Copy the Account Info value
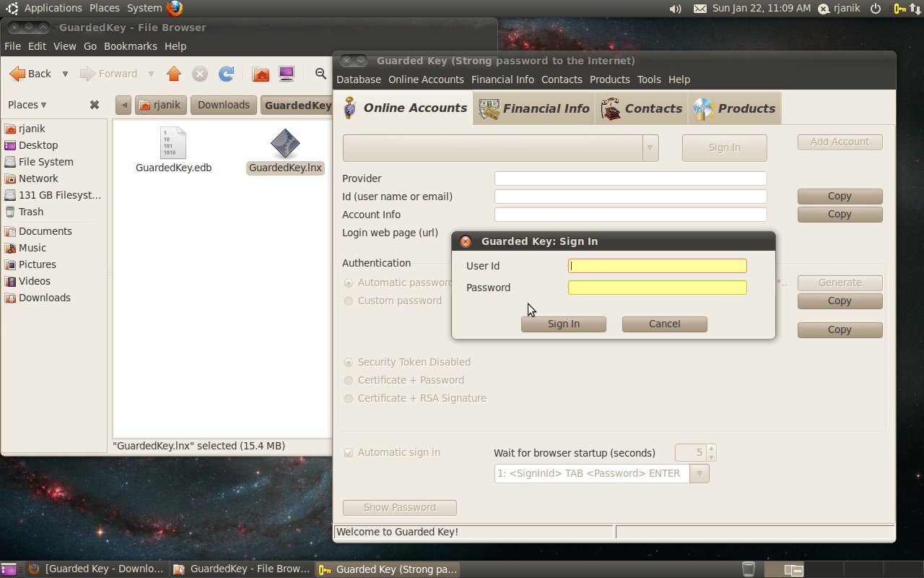 (x=840, y=214)
